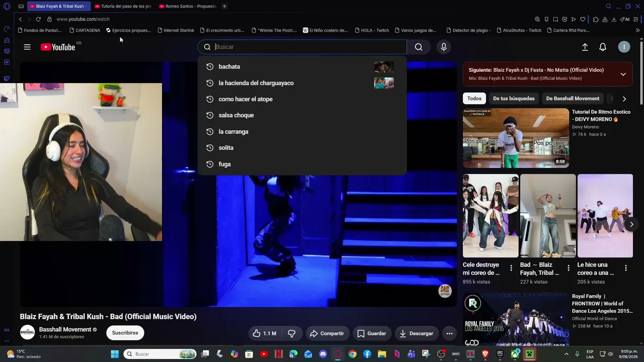Show hidden system tray icons
644x362 pixels.
click(x=568, y=354)
